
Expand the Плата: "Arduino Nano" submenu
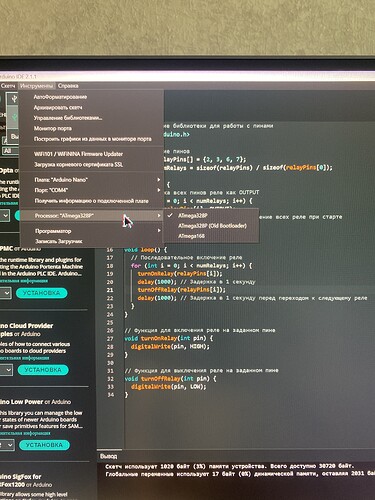click(92, 180)
